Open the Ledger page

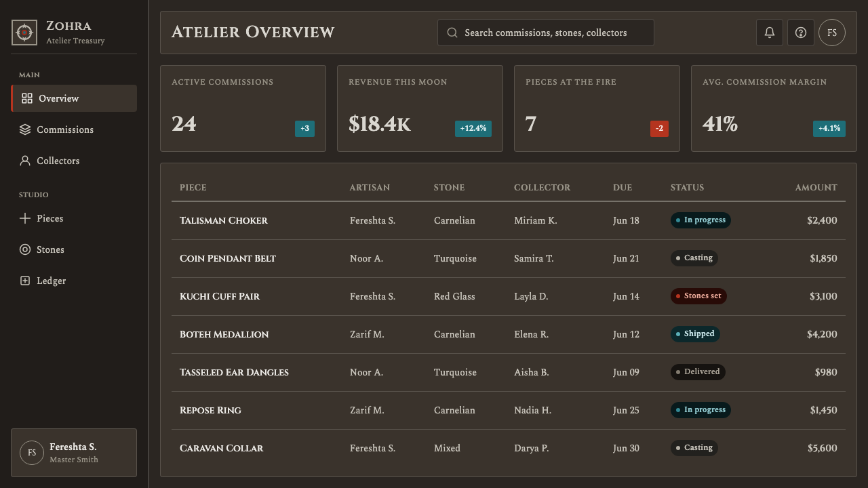(74, 281)
